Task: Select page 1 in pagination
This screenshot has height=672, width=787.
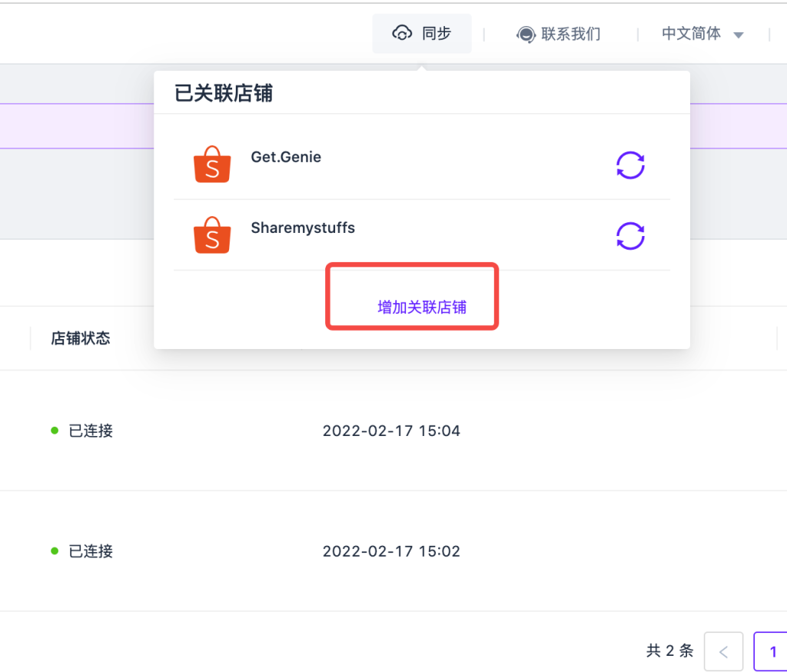Action: (x=772, y=652)
